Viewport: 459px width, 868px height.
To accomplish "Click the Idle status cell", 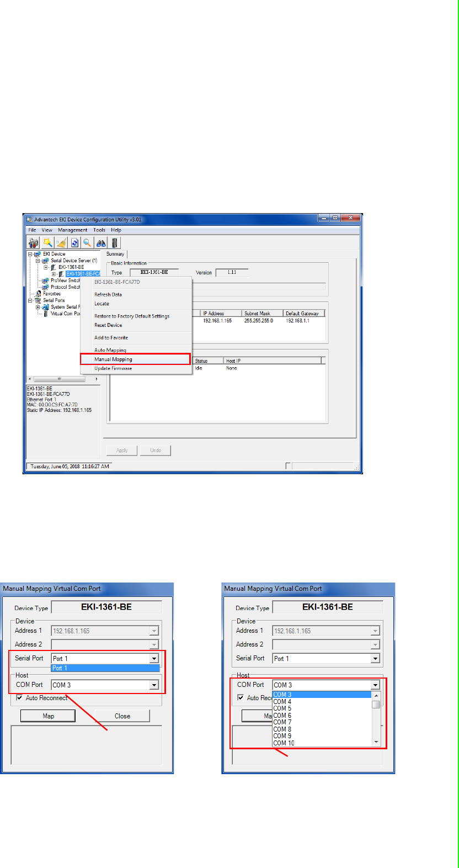I will (x=199, y=368).
